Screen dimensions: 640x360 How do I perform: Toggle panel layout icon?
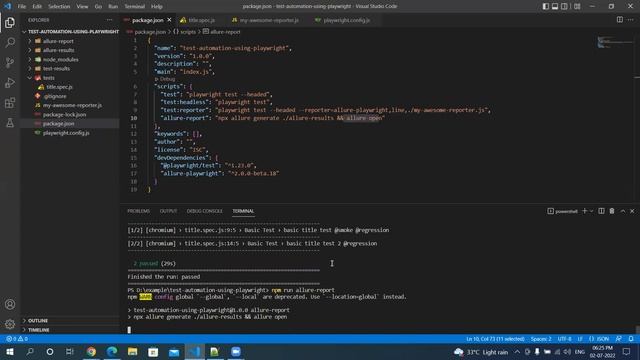[555, 6]
